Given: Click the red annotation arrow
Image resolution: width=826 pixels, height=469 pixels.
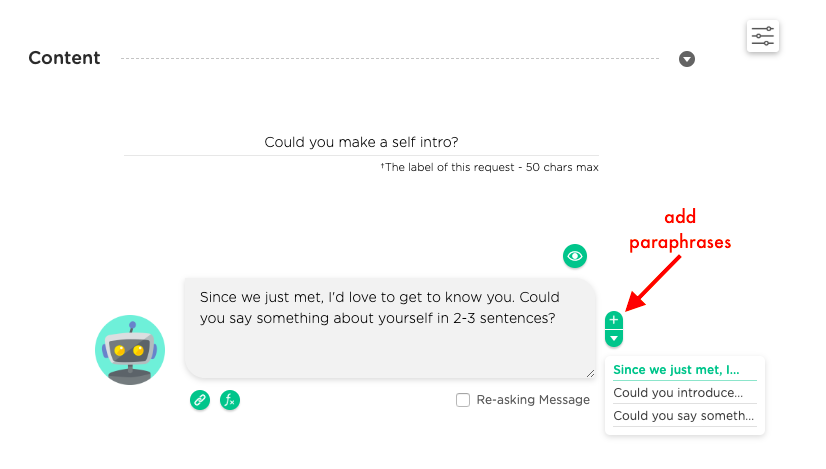Looking at the screenshot, I should [653, 283].
